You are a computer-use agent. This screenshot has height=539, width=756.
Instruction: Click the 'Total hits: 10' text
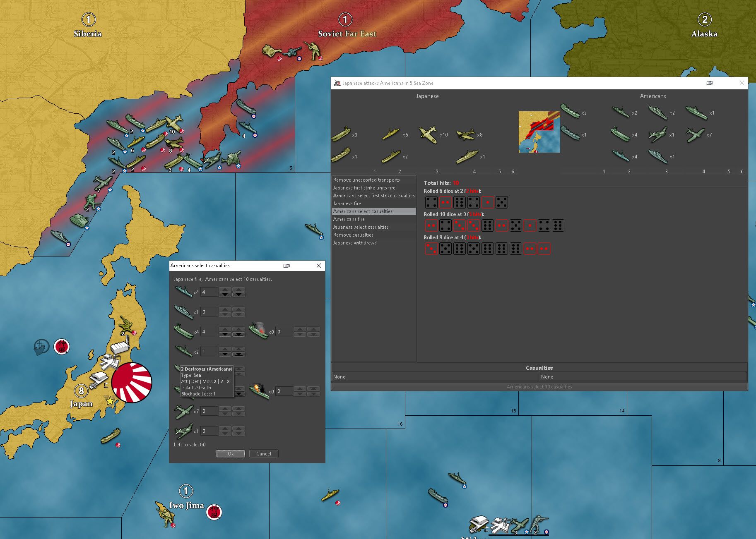tap(441, 183)
